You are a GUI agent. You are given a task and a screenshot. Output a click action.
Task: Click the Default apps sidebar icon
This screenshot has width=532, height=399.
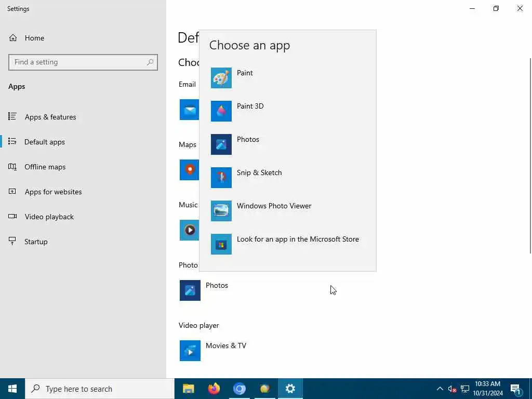click(12, 141)
